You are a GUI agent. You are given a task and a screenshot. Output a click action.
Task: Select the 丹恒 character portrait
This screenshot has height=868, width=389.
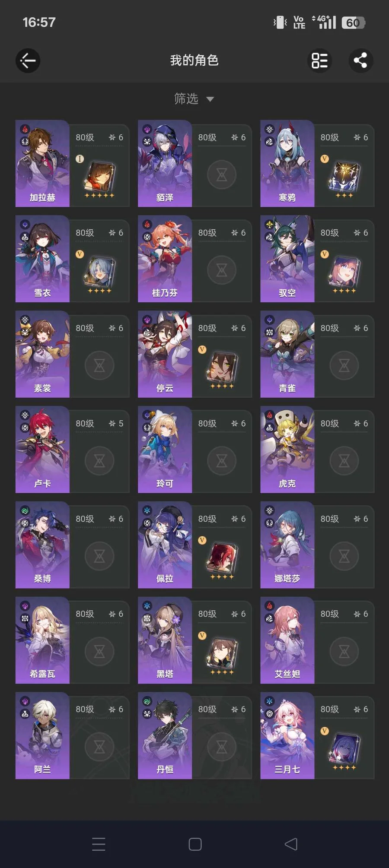pyautogui.click(x=165, y=735)
